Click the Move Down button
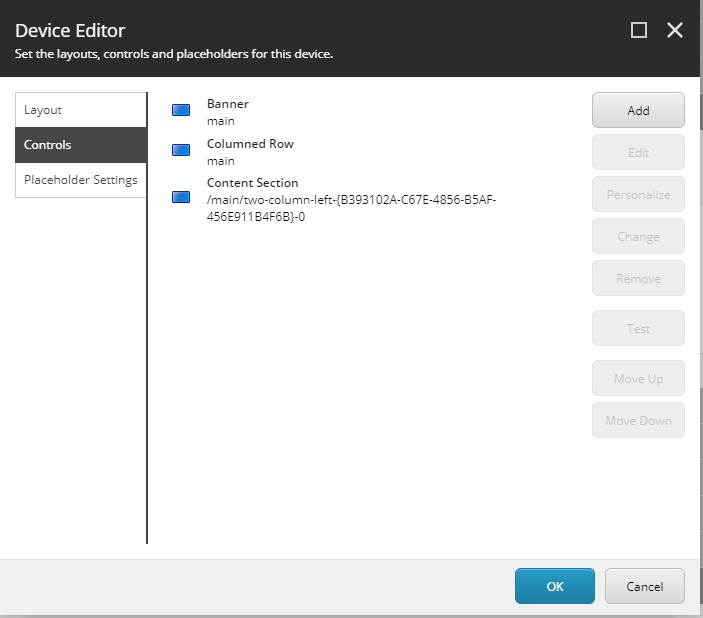The width and height of the screenshot is (703, 618). pos(638,420)
